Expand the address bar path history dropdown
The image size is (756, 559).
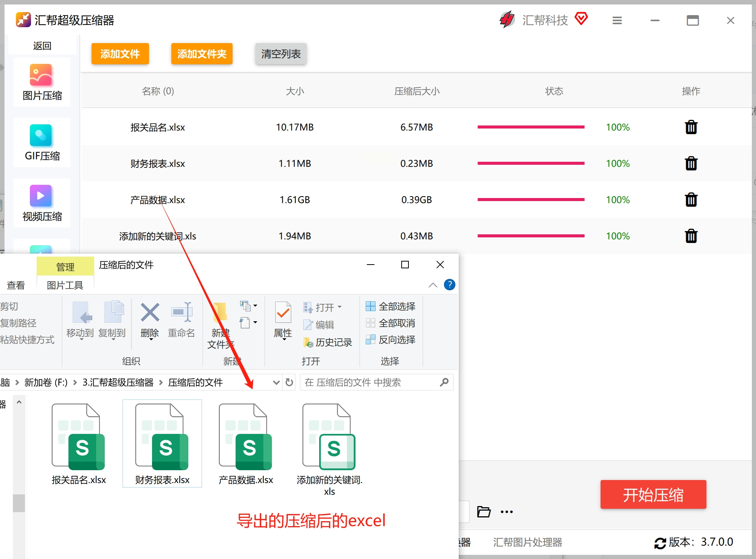click(276, 382)
